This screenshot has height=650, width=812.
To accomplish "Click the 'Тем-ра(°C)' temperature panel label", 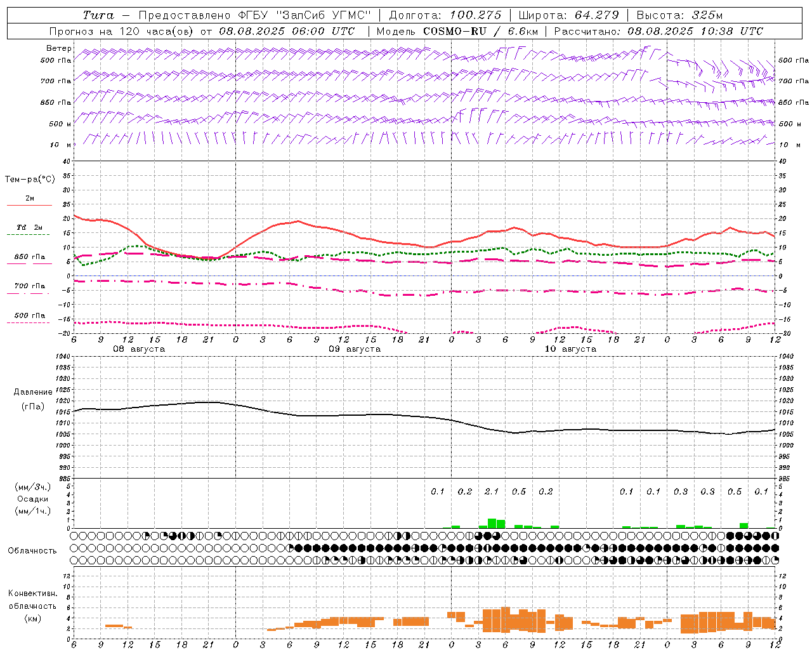I will [x=30, y=180].
